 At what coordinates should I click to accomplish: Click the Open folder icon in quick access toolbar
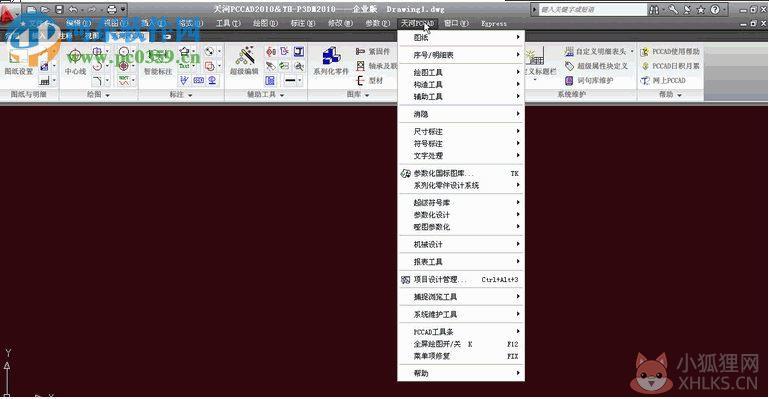[x=45, y=9]
